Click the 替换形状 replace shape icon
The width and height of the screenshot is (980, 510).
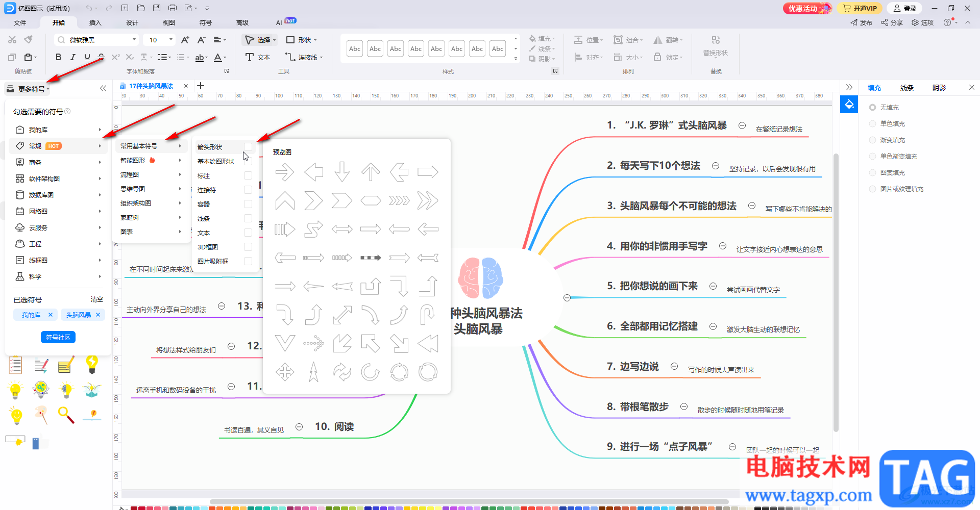(716, 40)
